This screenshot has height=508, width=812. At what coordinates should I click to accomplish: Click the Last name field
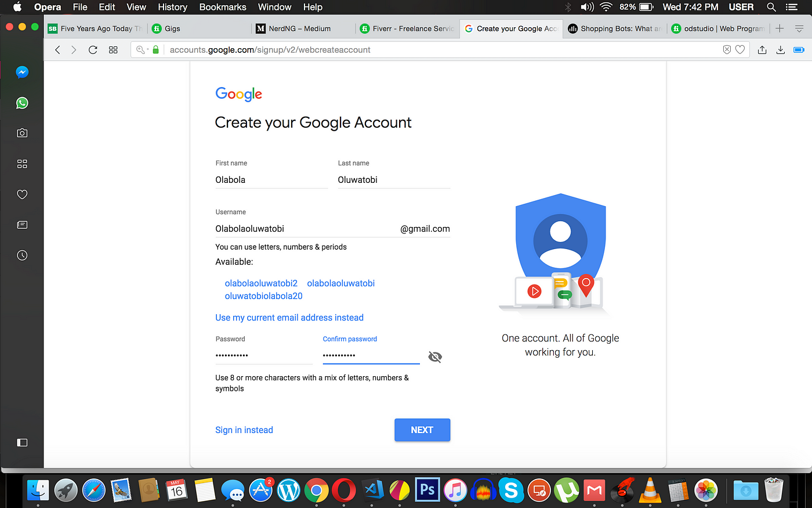(x=394, y=180)
